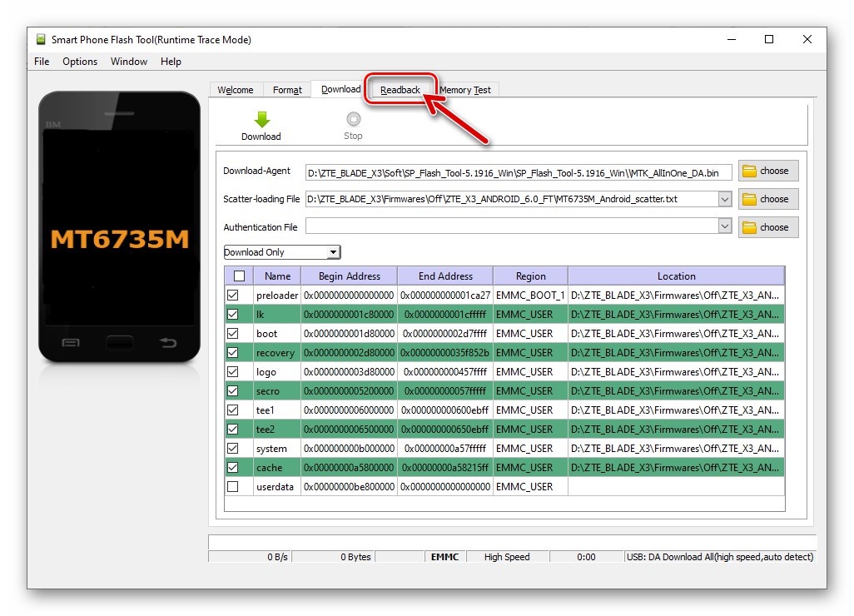Uncheck the tee2 partition checkbox
The image size is (854, 616).
pos(232,430)
